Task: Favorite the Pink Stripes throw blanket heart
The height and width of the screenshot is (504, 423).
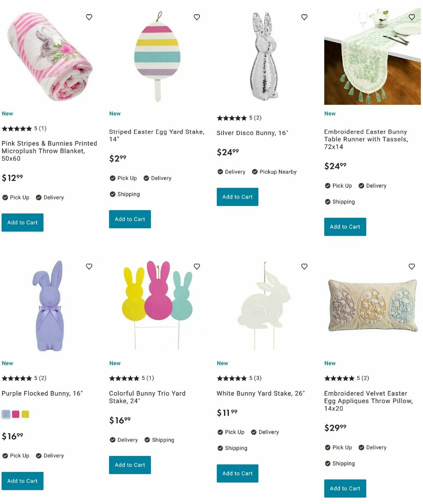Action: 89,17
